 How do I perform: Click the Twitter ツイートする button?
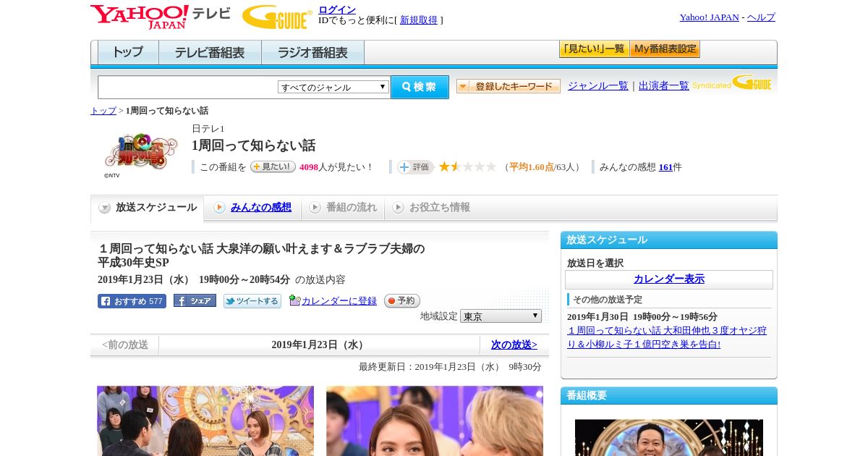point(252,301)
